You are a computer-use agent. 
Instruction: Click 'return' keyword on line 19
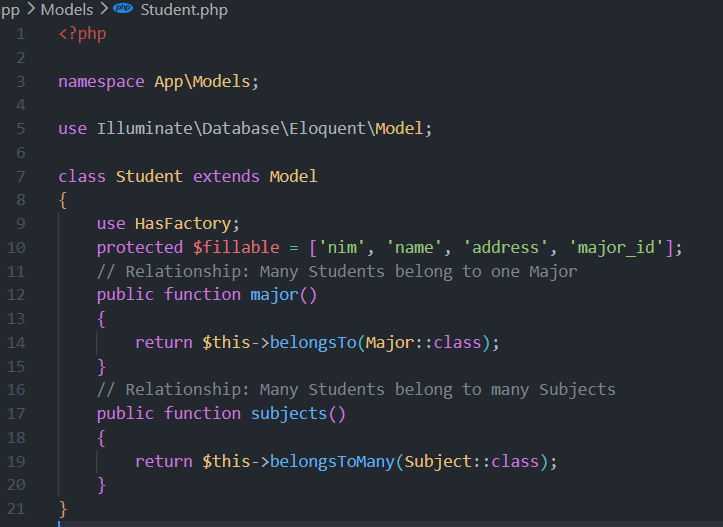[x=164, y=462]
